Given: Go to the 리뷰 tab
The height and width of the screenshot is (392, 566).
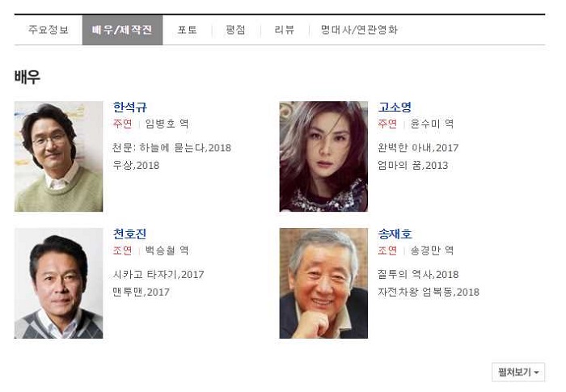Looking at the screenshot, I should pos(285,30).
